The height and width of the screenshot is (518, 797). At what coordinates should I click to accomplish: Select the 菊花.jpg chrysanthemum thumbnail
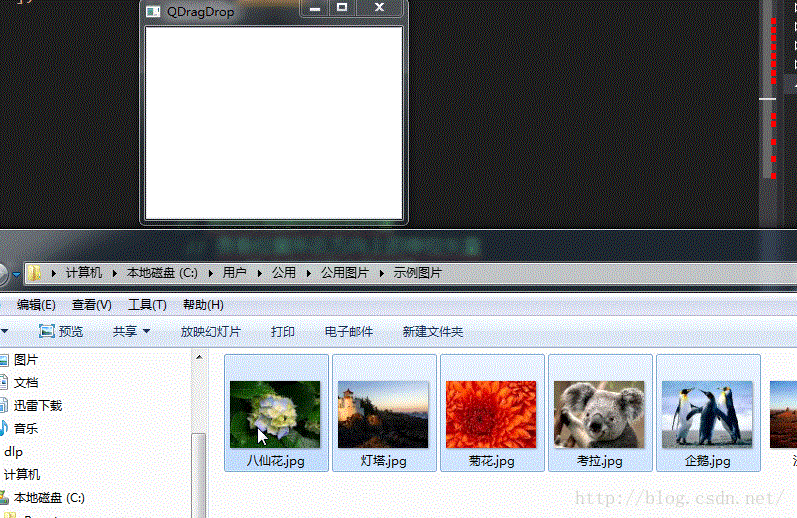click(x=491, y=414)
